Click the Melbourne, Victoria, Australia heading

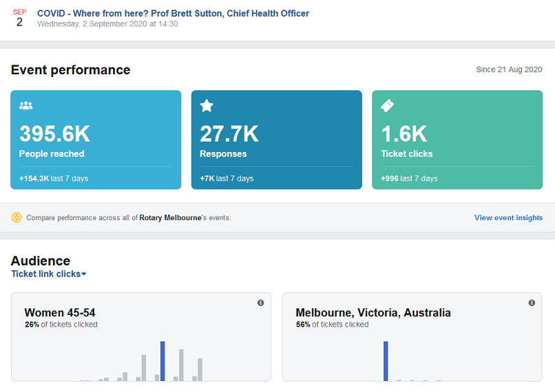click(x=373, y=312)
